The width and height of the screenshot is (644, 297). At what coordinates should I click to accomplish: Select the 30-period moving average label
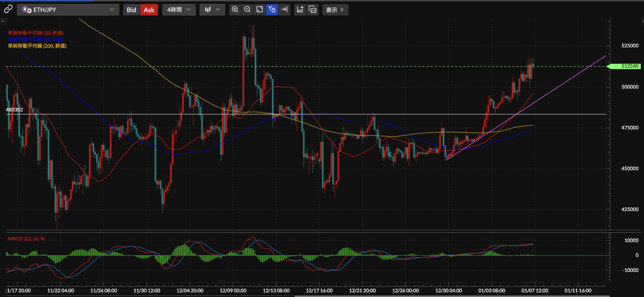click(x=36, y=33)
